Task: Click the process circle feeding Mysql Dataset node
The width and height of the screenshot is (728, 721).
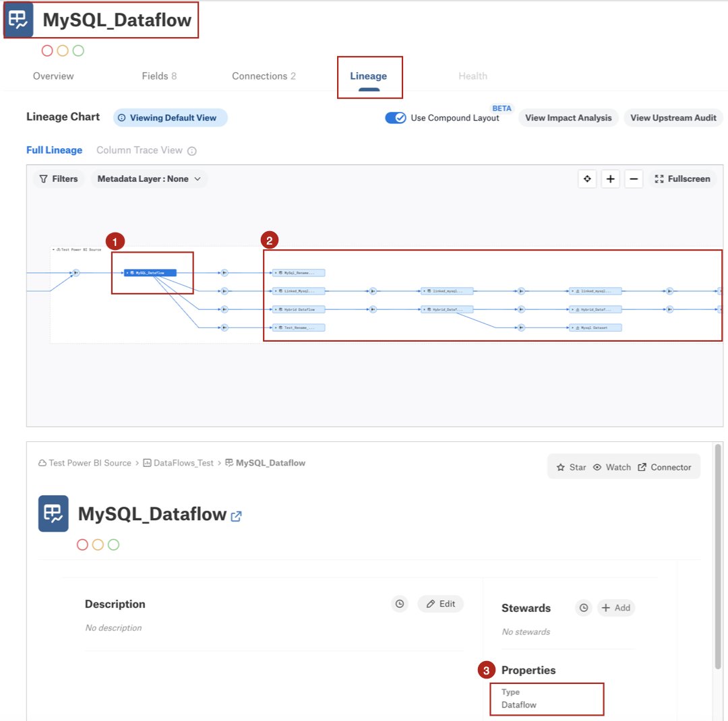Action: (521, 327)
